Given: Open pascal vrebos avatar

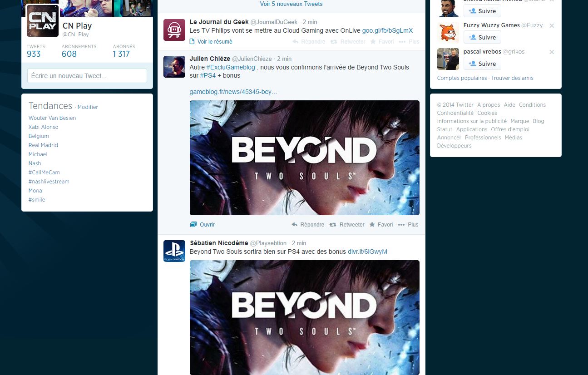Looking at the screenshot, I should click(448, 59).
